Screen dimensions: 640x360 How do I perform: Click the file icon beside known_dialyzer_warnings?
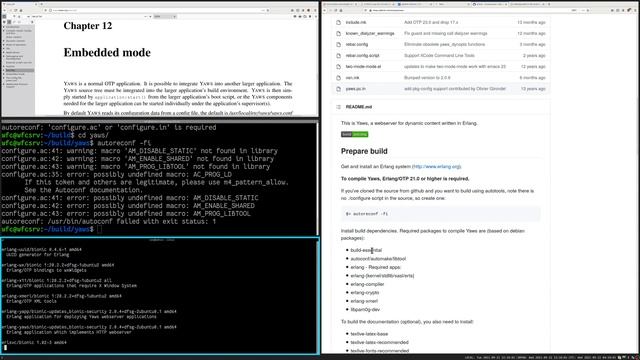pos(338,33)
